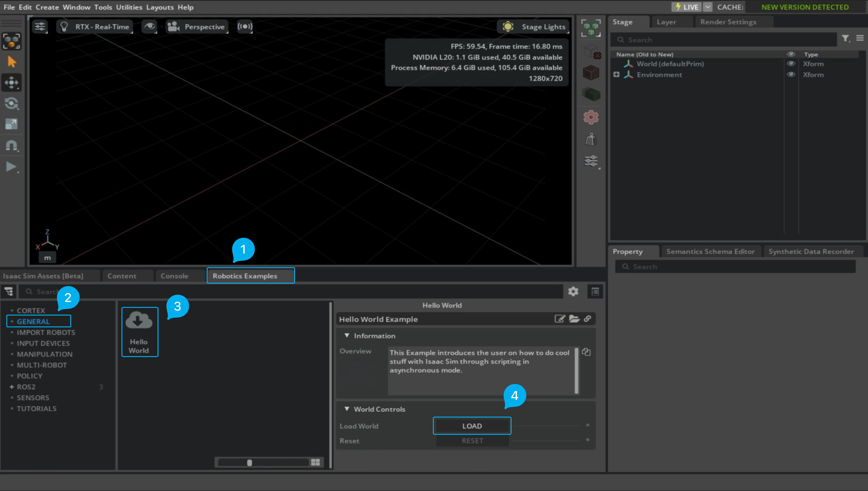
Task: Switch to Semantics Schema Editor tab
Action: click(x=710, y=252)
